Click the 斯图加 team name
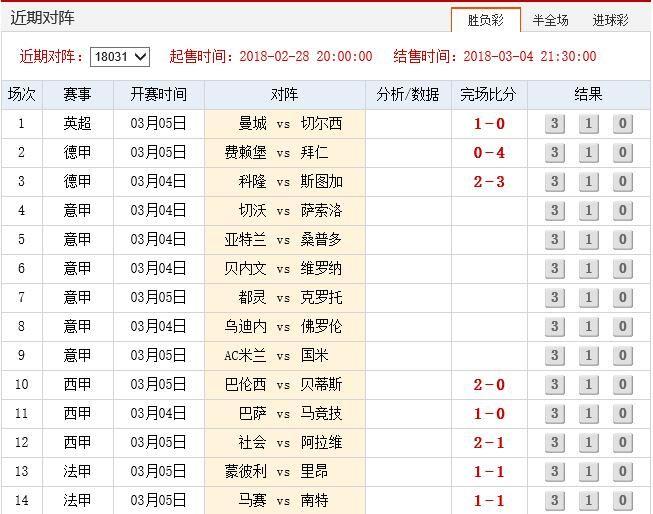This screenshot has height=514, width=653. [322, 182]
